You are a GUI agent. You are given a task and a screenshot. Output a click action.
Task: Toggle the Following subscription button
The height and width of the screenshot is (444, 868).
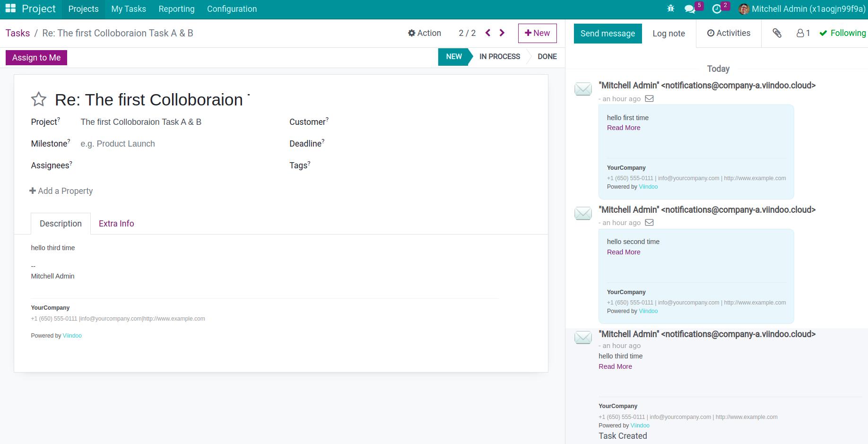(843, 33)
